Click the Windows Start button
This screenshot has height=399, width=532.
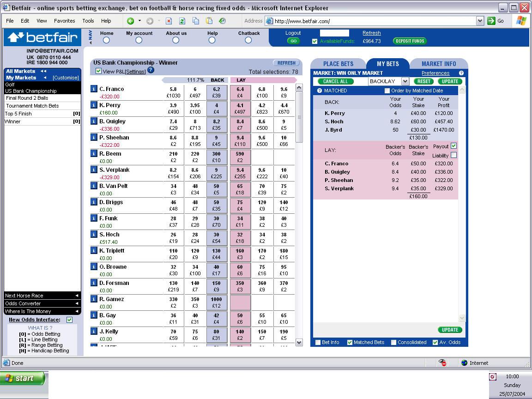tap(23, 378)
